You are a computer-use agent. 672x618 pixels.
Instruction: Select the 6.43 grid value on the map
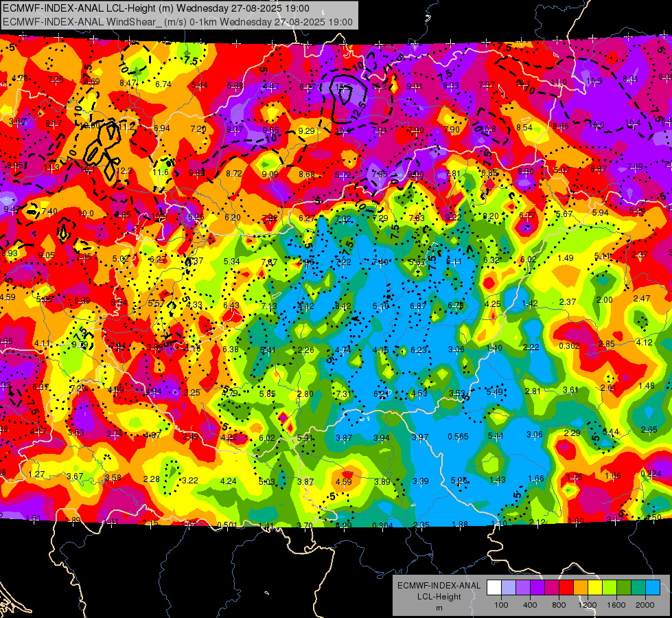click(231, 305)
